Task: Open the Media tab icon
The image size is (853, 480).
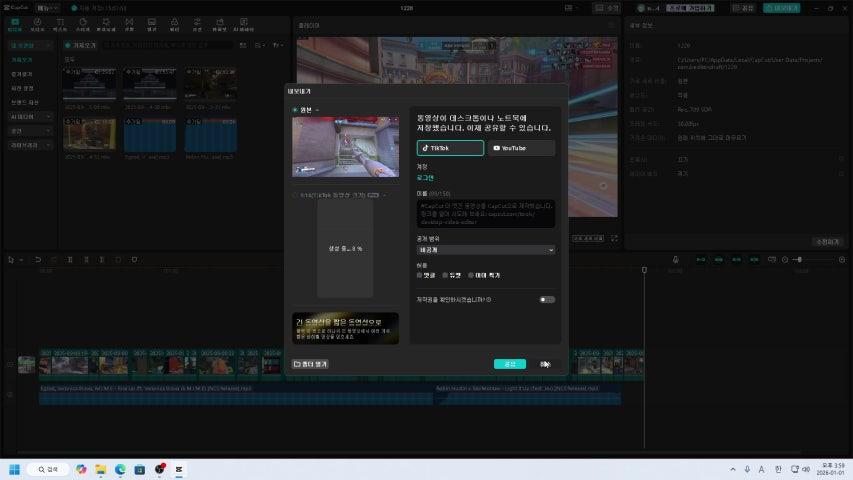Action: pos(13,24)
